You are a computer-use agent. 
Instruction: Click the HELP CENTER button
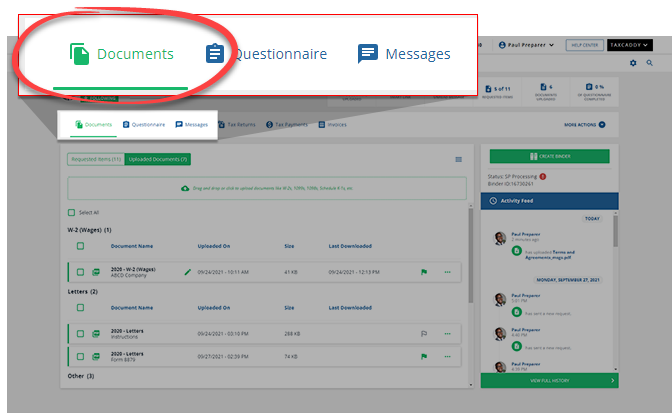[585, 45]
